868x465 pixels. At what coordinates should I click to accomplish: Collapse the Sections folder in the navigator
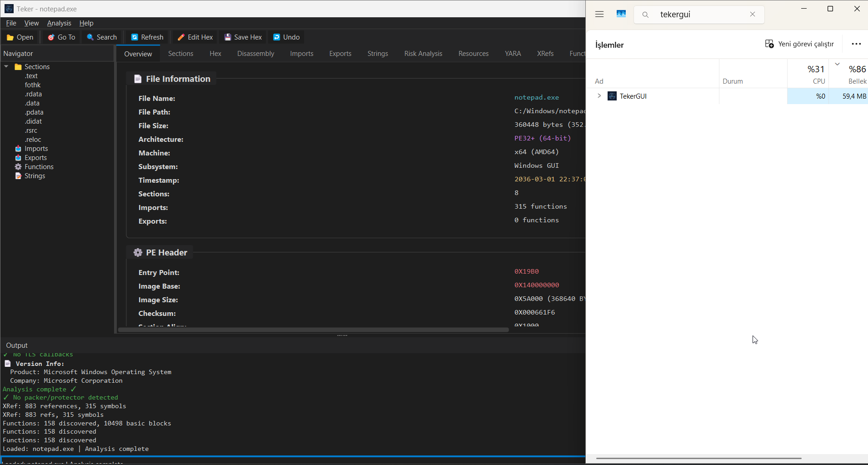click(6, 66)
